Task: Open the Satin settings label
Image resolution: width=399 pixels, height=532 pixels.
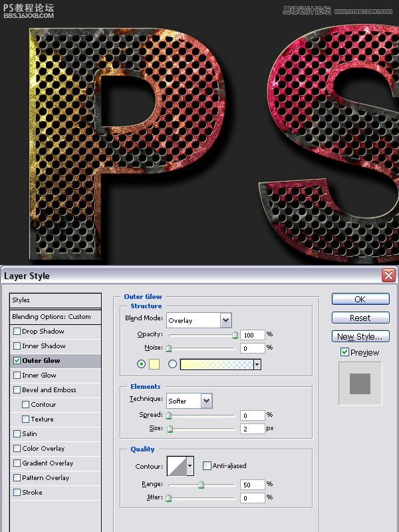Action: click(x=29, y=433)
